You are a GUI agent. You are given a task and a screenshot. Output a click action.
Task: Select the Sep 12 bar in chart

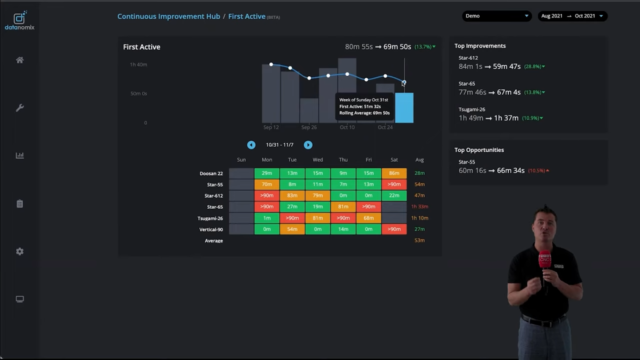271,93
